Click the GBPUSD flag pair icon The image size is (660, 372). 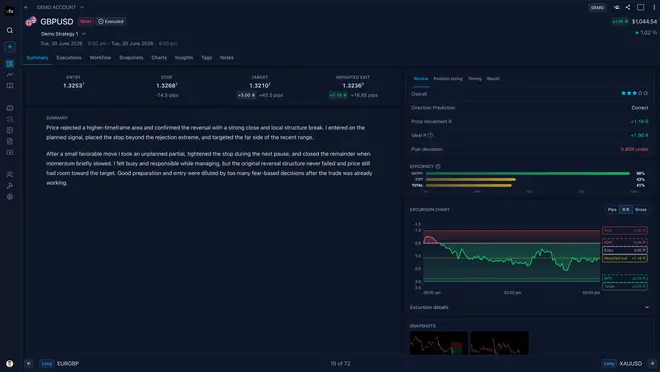[31, 21]
